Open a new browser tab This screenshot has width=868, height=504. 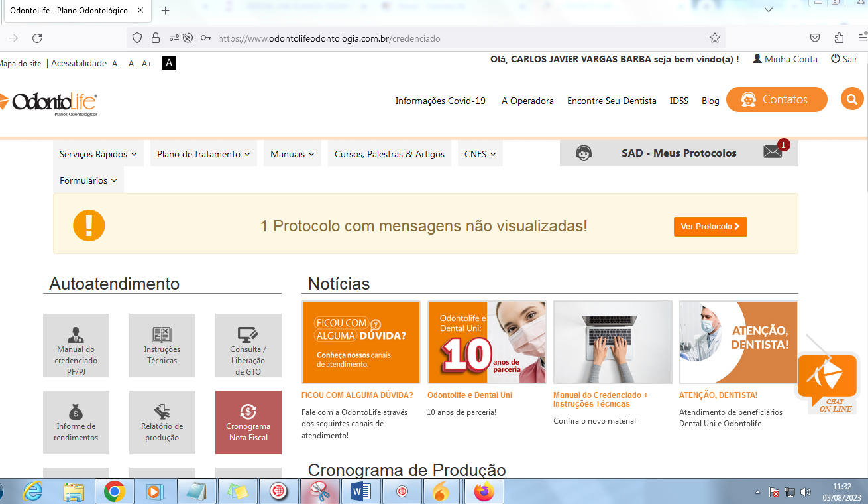(166, 11)
